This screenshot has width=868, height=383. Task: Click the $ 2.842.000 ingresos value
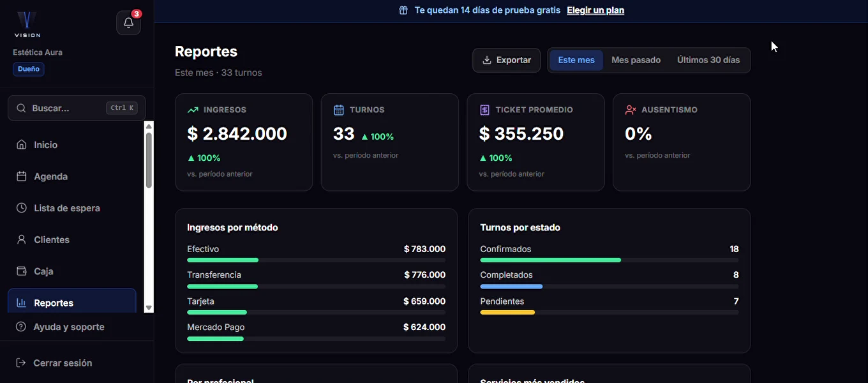click(x=237, y=133)
